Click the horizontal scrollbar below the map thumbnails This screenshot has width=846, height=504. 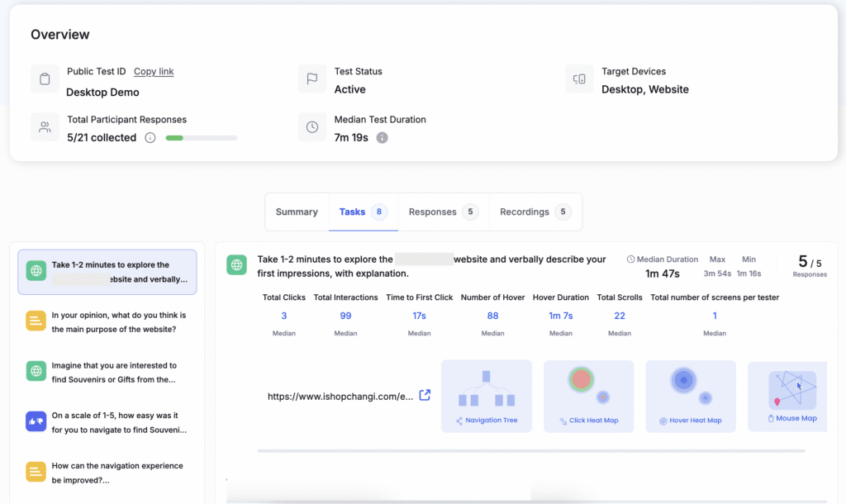[x=530, y=451]
